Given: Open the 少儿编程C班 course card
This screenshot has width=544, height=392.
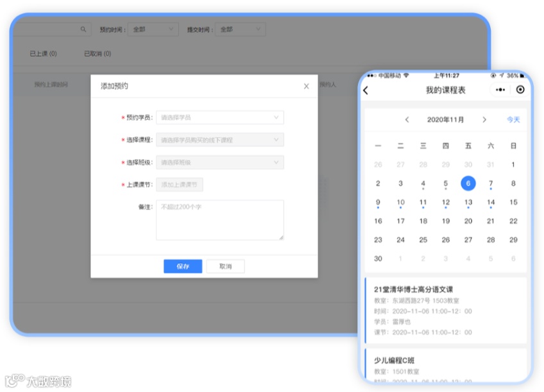Looking at the screenshot, I should pos(446,365).
